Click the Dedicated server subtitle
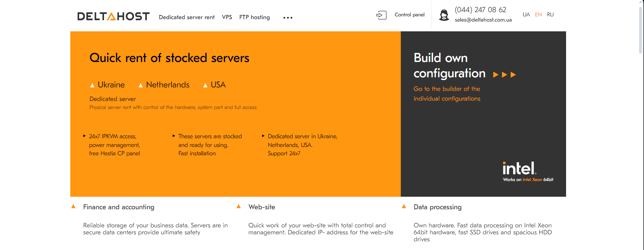644x250 pixels. (112, 99)
